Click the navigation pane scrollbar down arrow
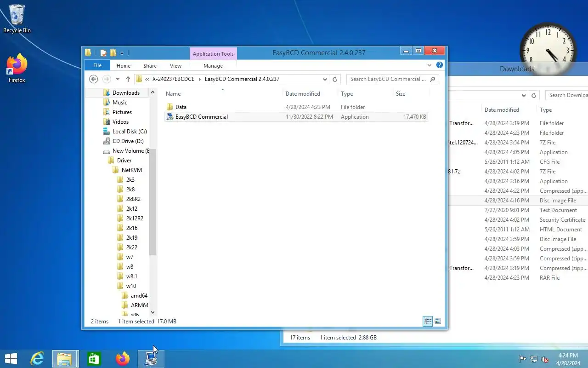 click(x=153, y=312)
